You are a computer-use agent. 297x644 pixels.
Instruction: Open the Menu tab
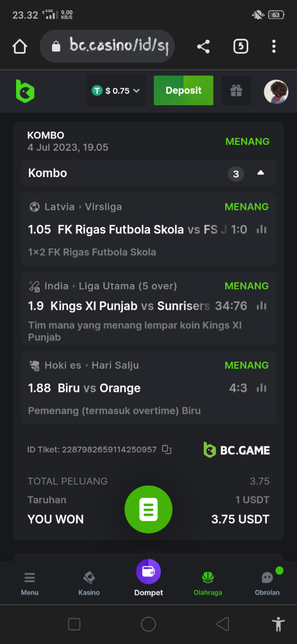pos(29,583)
